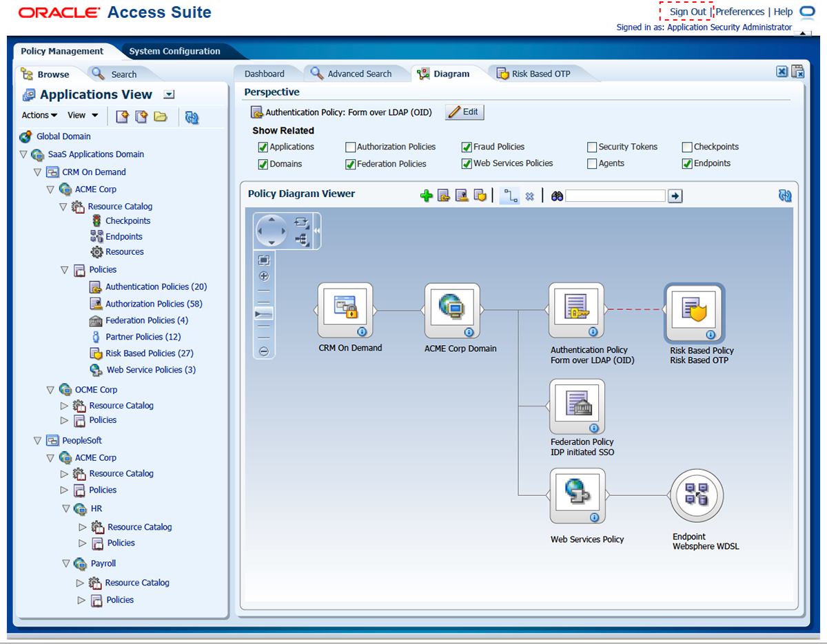Click the risk policy shield toolbar icon
827x644 pixels.
(x=480, y=196)
